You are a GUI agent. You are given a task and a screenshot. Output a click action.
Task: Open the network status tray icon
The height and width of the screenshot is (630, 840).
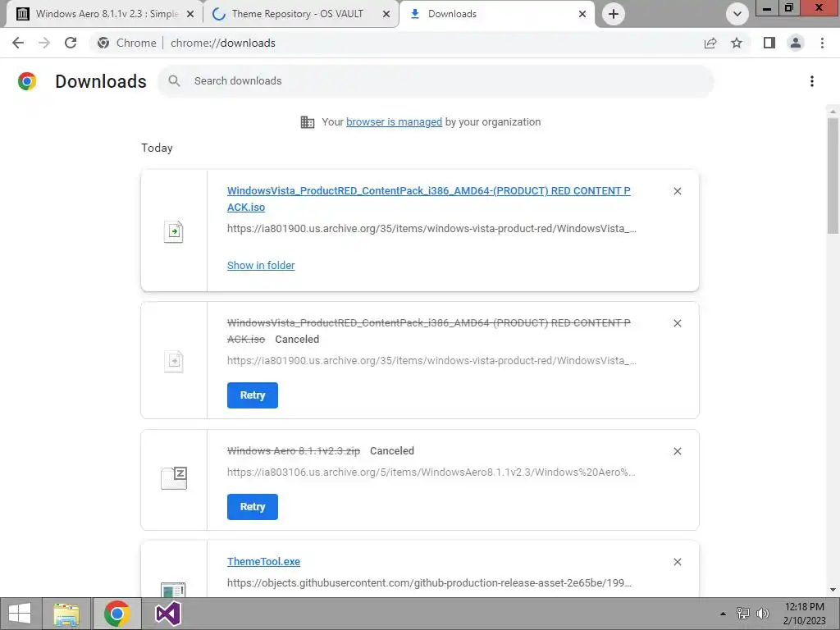coord(742,614)
